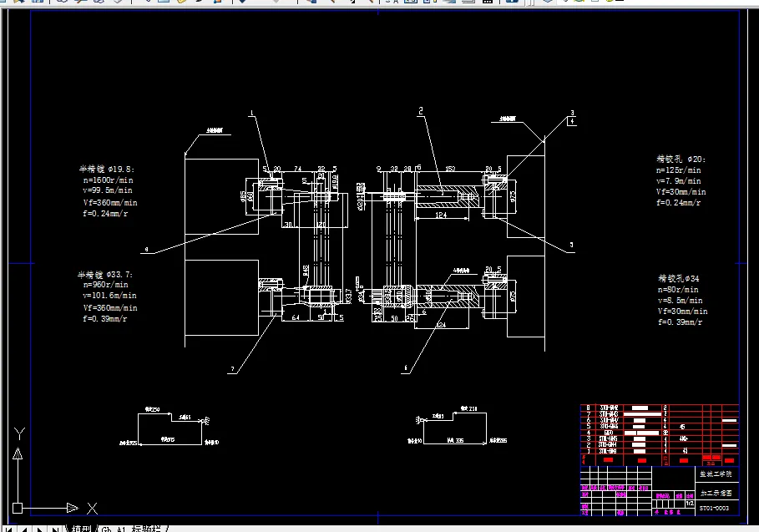Select the 半精镗 φ33.7: heading text

tap(105, 275)
